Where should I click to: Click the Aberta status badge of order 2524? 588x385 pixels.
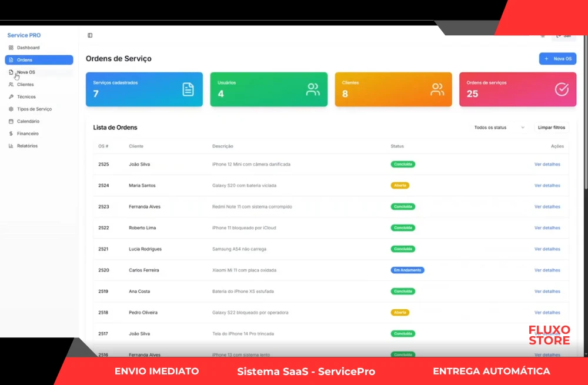click(400, 186)
